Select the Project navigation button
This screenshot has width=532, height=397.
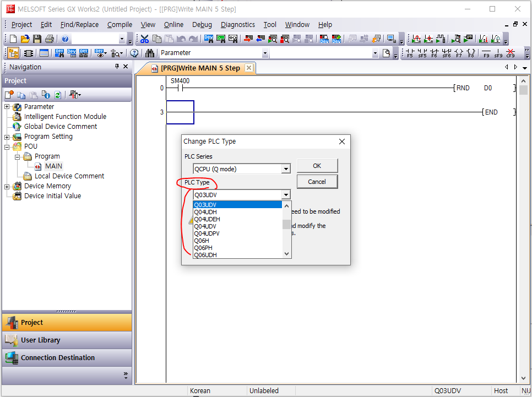[x=67, y=322]
